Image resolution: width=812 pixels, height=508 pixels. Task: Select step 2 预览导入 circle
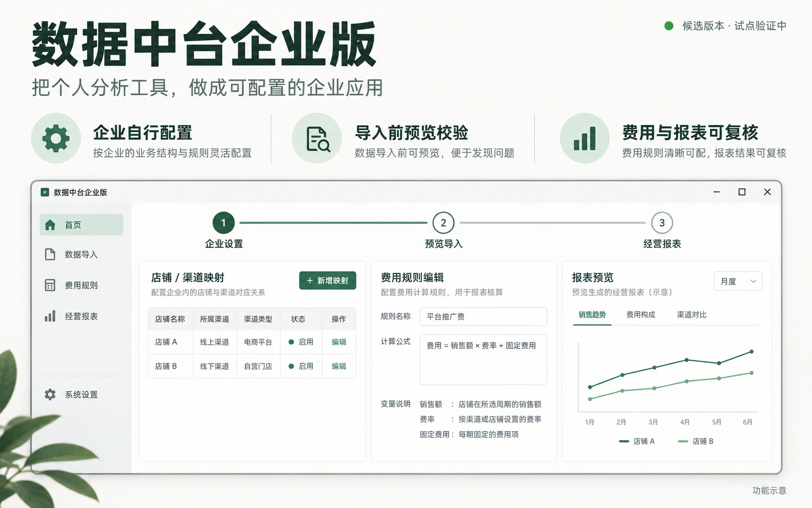443,223
